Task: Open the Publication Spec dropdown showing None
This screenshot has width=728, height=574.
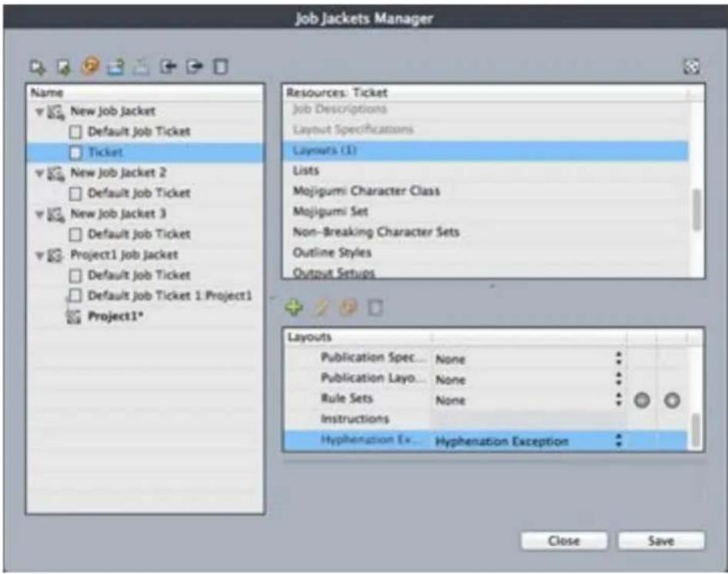Action: pyautogui.click(x=529, y=359)
